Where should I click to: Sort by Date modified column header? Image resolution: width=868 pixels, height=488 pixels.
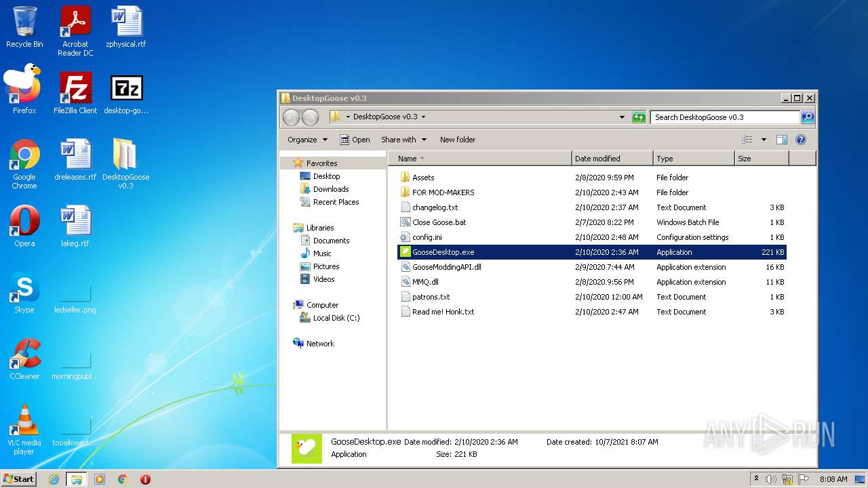[612, 159]
